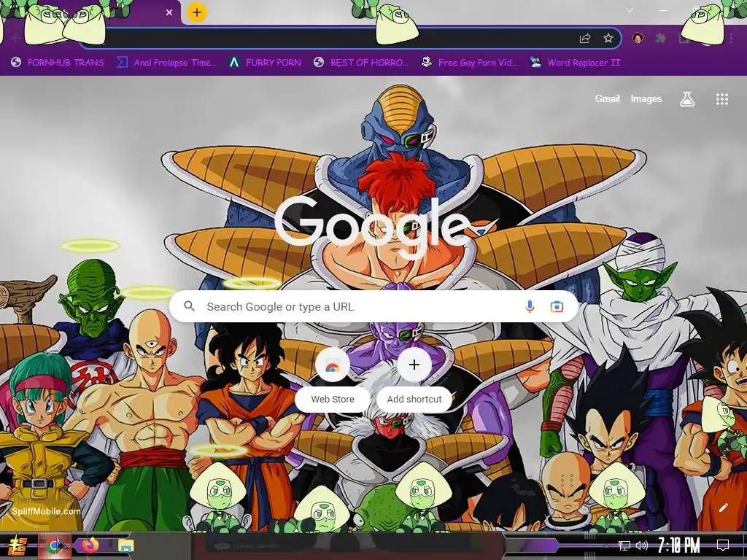Click inside the Search Google or type a URL box
Image resolution: width=747 pixels, height=560 pixels.
click(x=374, y=307)
